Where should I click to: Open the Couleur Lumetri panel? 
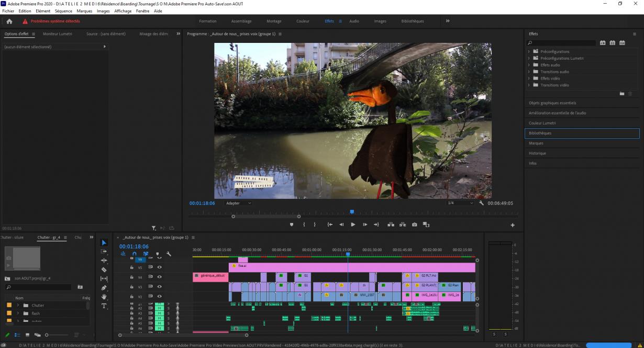[x=542, y=123]
